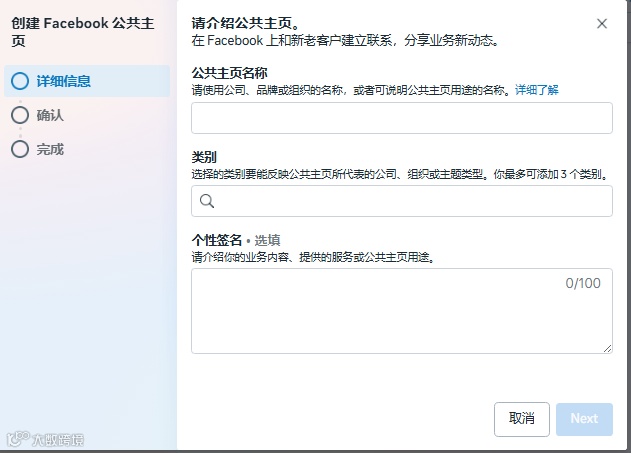This screenshot has height=453, width=631.
Task: Click the Next button
Action: coord(584,419)
